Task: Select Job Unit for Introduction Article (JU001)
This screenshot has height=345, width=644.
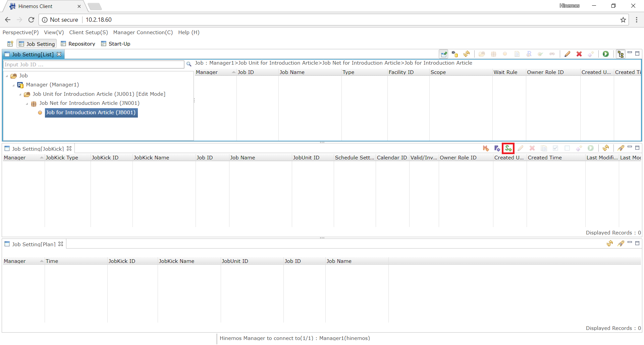Action: tap(99, 94)
